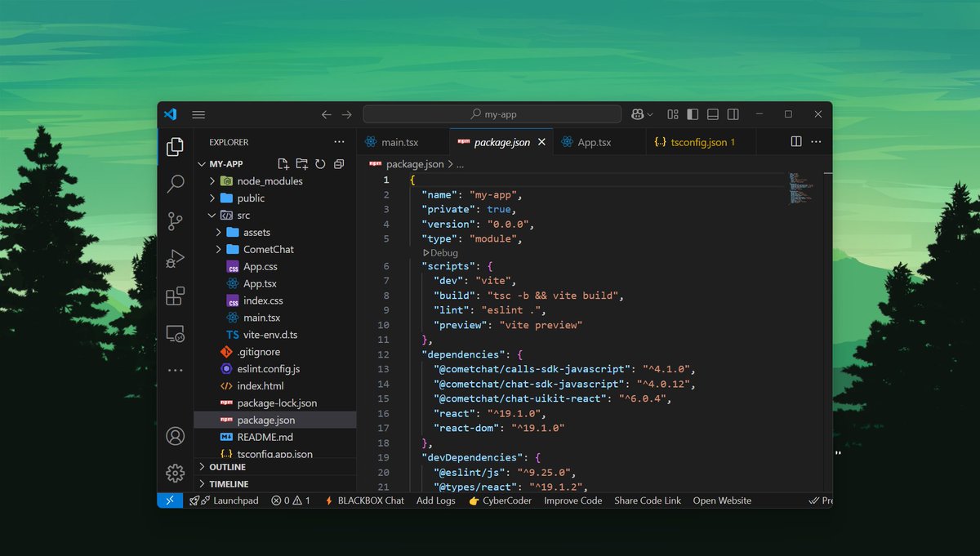Image resolution: width=980 pixels, height=556 pixels.
Task: Open errors and warnings status indicator
Action: (x=291, y=500)
